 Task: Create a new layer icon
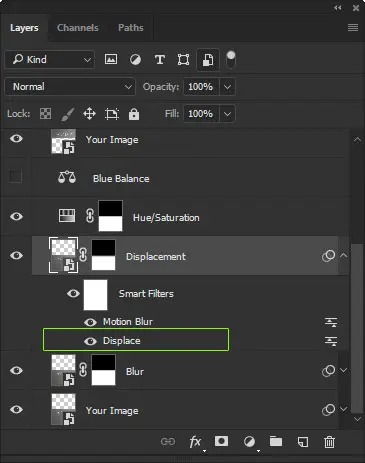point(303,442)
